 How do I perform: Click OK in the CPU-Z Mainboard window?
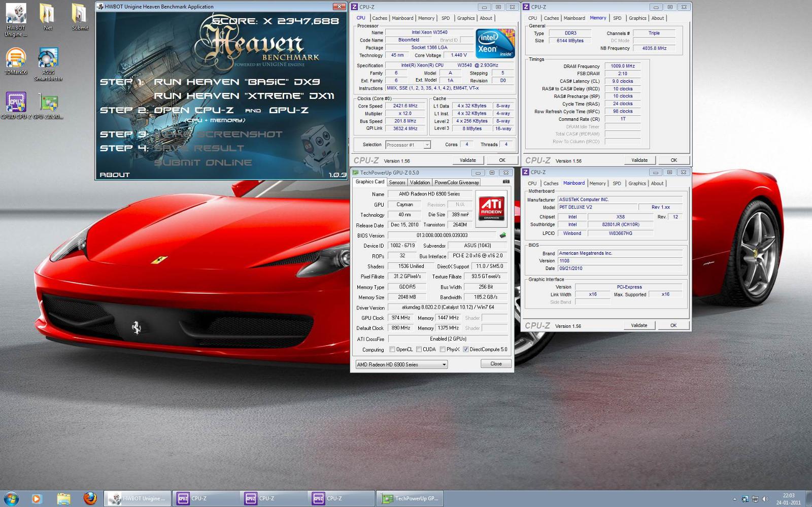pyautogui.click(x=673, y=325)
